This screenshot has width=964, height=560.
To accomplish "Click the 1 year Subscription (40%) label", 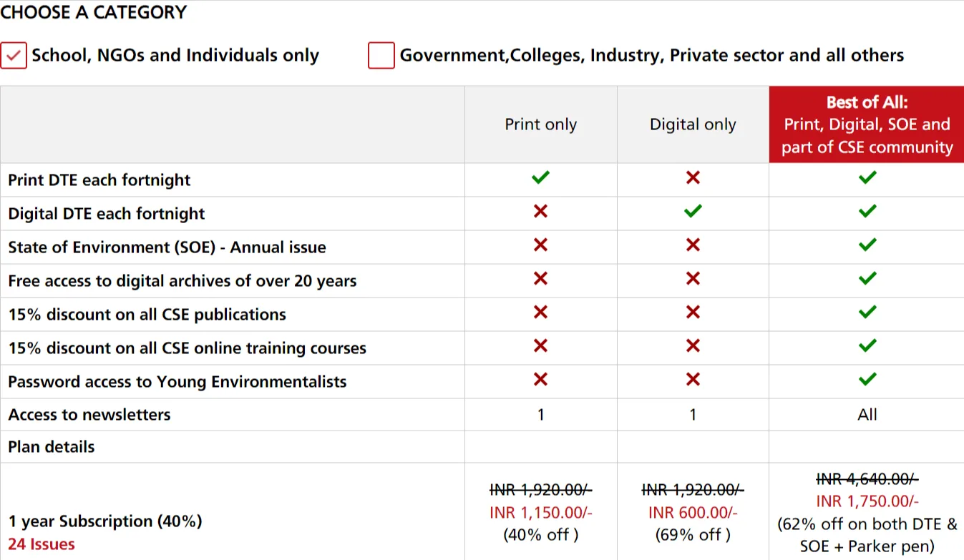I will (x=105, y=521).
